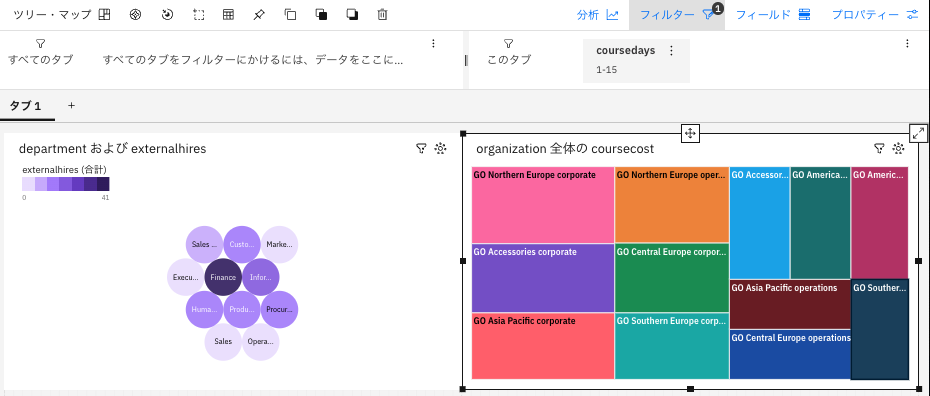Click the externalhires purple legend gradient

coord(66,184)
